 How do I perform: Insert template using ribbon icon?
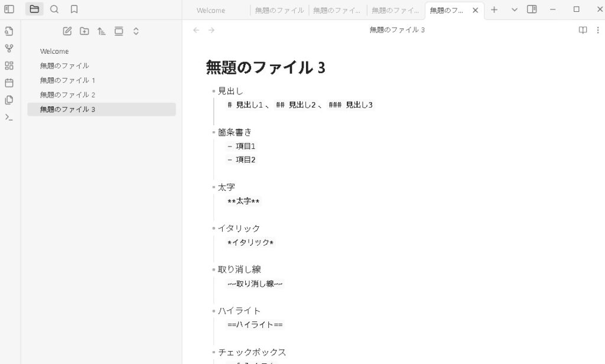coord(9,100)
